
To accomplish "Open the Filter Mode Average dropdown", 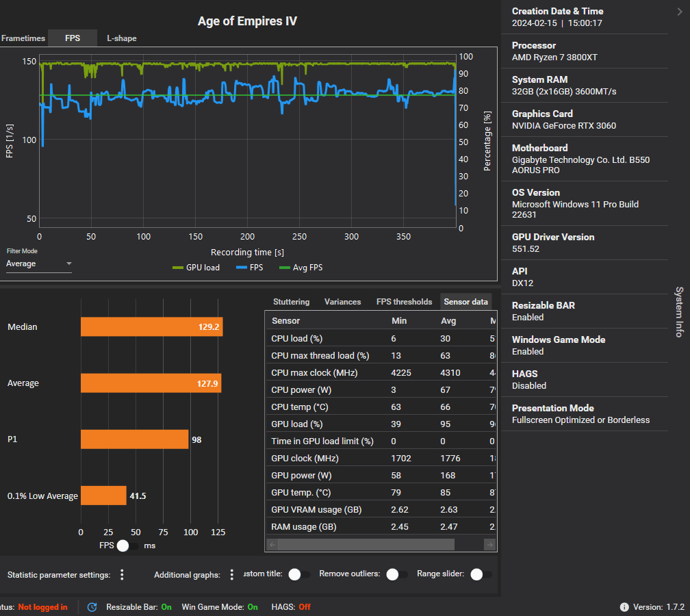I will (39, 264).
